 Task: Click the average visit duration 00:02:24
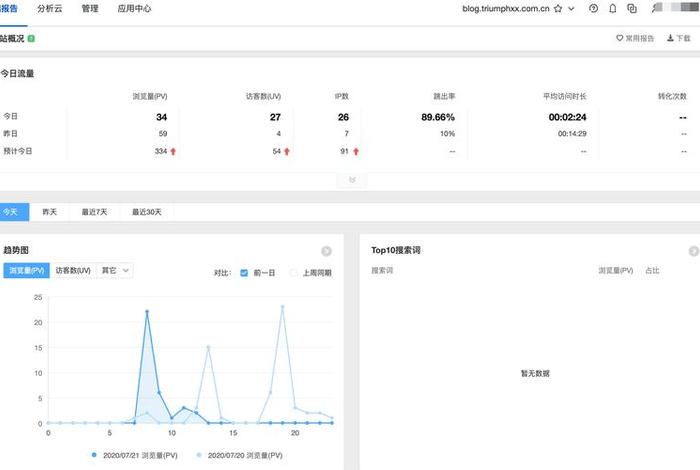[567, 117]
